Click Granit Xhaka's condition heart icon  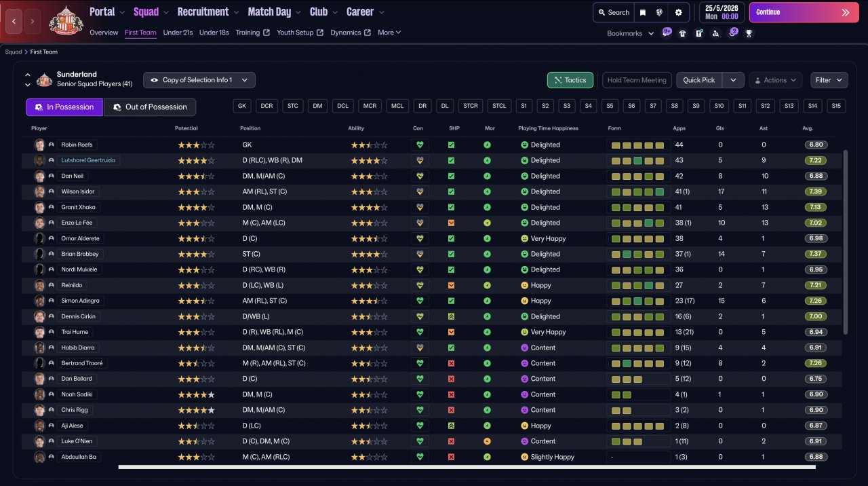pyautogui.click(x=420, y=207)
